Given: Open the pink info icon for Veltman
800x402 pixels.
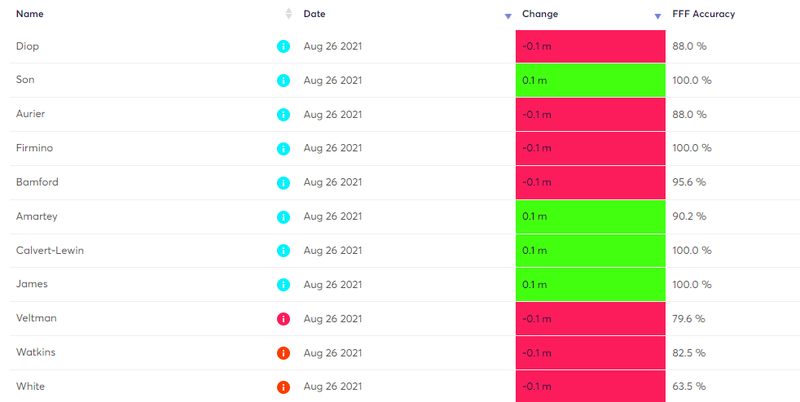Looking at the screenshot, I should [x=283, y=319].
